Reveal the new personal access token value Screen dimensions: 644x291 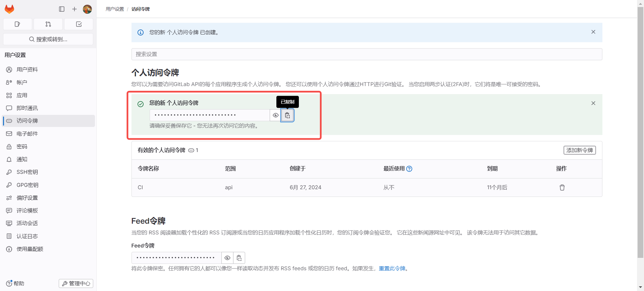[275, 115]
